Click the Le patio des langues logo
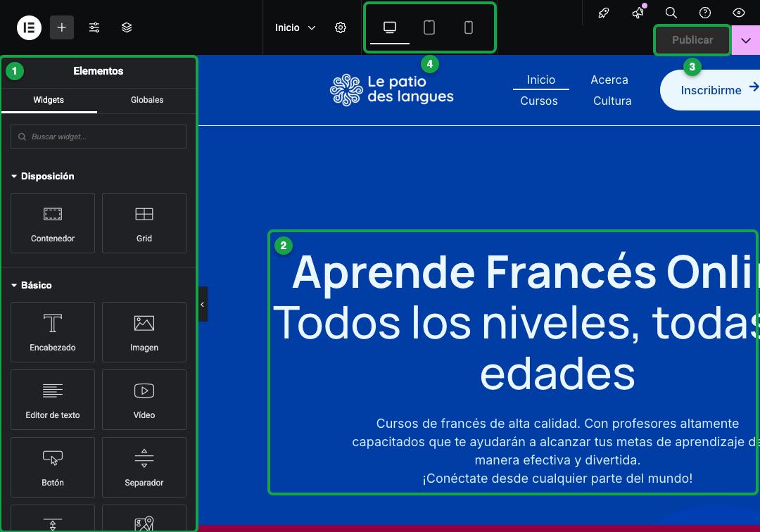 tap(392, 89)
